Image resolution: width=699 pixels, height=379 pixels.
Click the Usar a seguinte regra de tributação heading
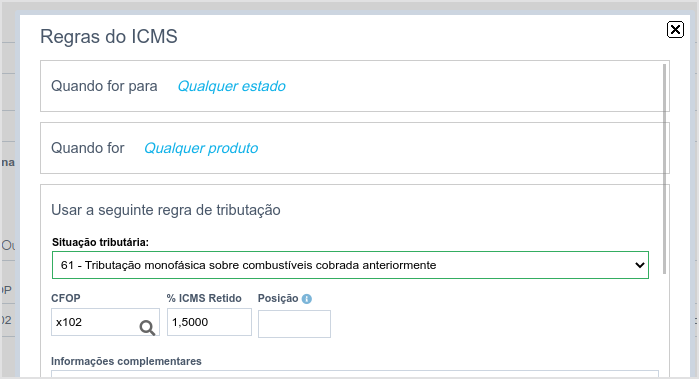click(x=166, y=210)
